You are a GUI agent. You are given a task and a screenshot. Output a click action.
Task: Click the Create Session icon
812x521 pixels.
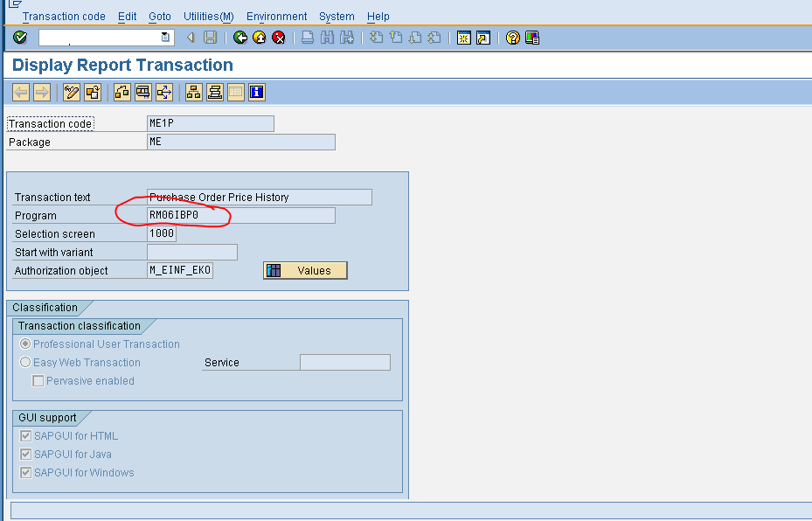pos(463,38)
